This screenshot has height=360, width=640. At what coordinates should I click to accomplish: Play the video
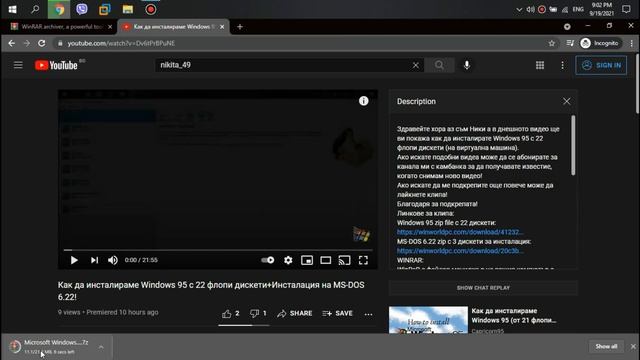[x=74, y=260]
